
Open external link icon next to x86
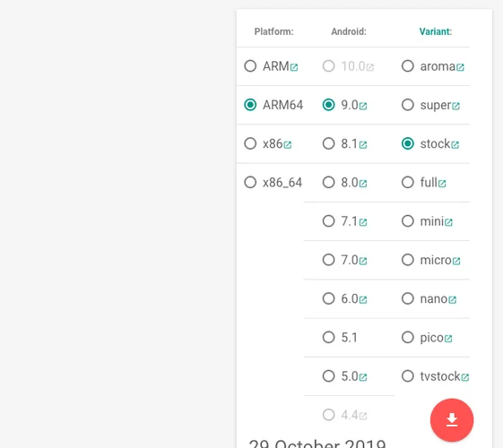point(288,145)
